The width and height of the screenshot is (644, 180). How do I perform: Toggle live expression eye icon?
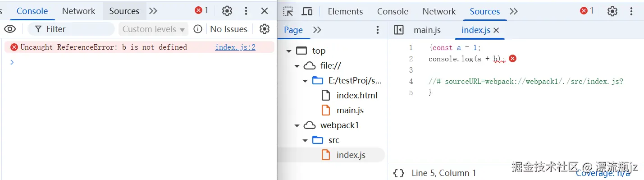[10, 29]
